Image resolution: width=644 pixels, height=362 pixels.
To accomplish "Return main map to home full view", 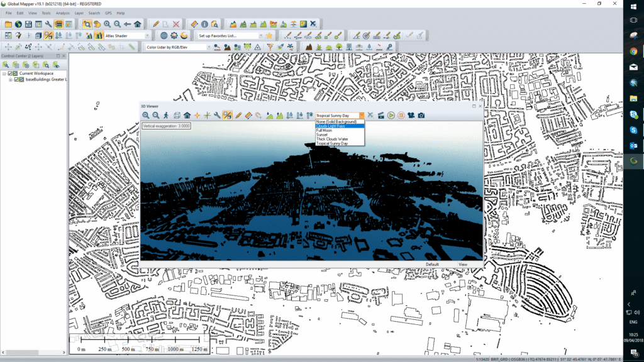I will (138, 25).
